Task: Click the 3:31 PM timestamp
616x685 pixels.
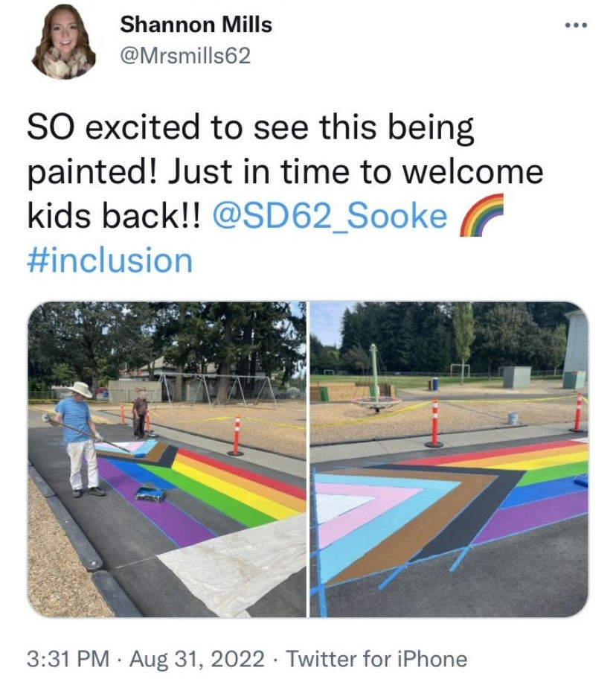Action: (x=68, y=659)
